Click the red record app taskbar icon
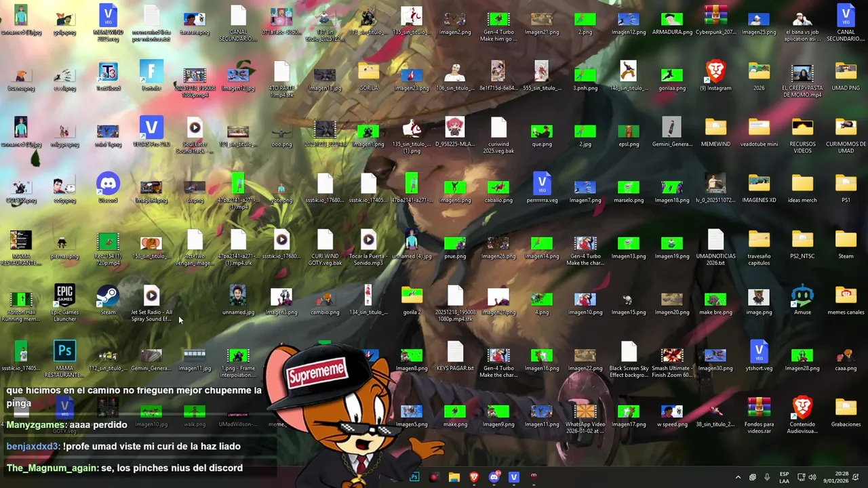 [x=434, y=477]
